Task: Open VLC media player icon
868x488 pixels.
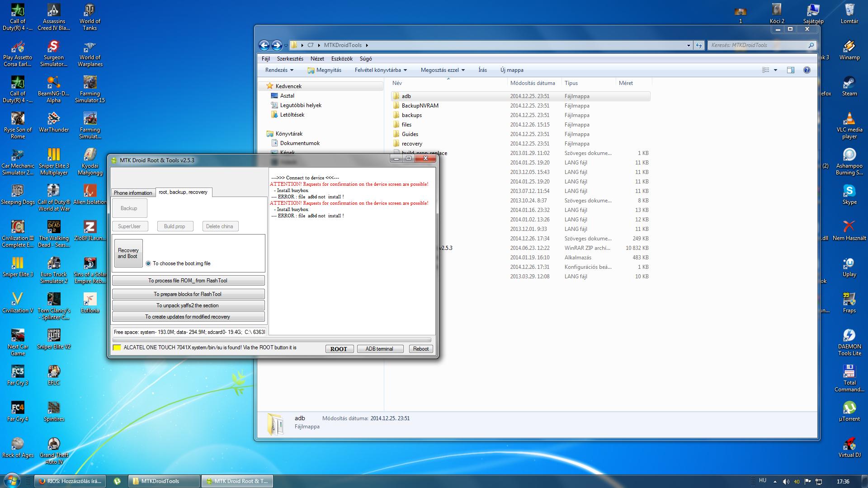Action: tap(849, 125)
